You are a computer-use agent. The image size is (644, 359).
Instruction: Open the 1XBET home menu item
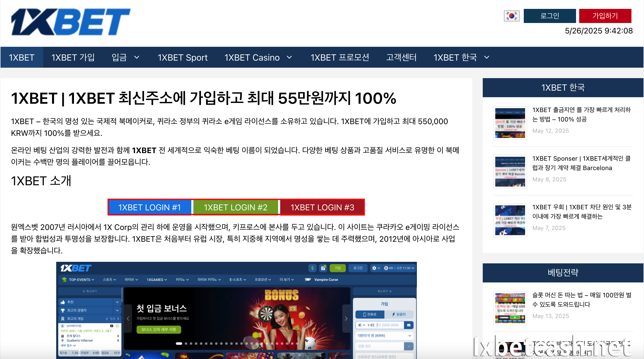(22, 57)
